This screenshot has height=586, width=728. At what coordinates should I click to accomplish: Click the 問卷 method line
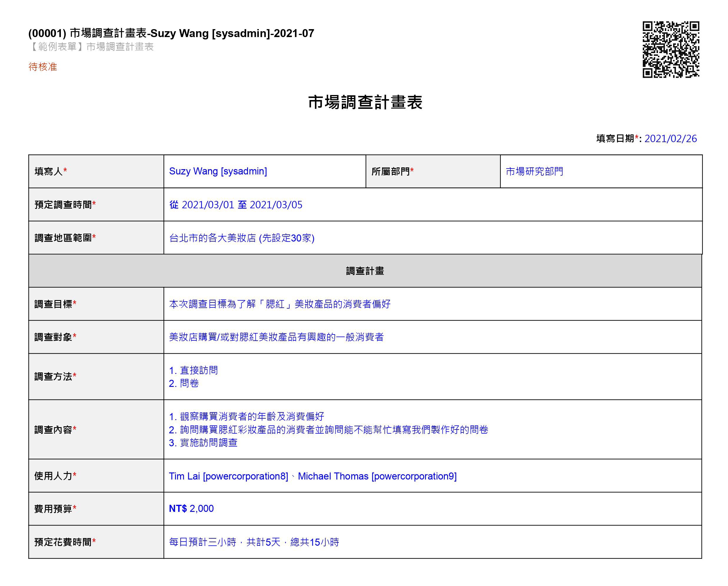tap(184, 383)
